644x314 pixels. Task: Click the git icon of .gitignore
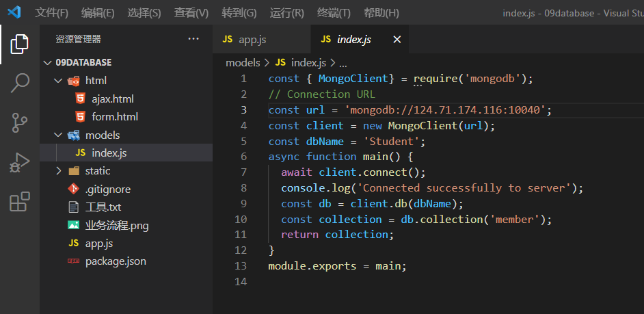[x=74, y=189]
